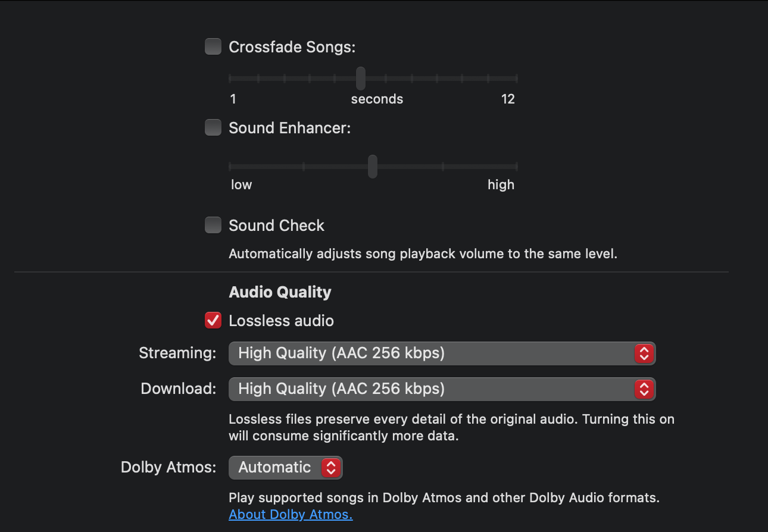
Task: Select the Automatic Dolby Atmos value
Action: click(274, 467)
